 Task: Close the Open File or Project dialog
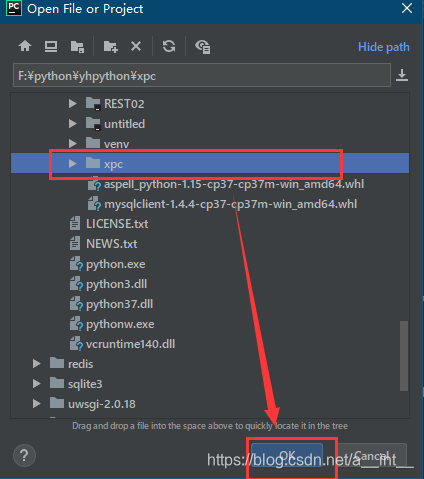point(407,8)
